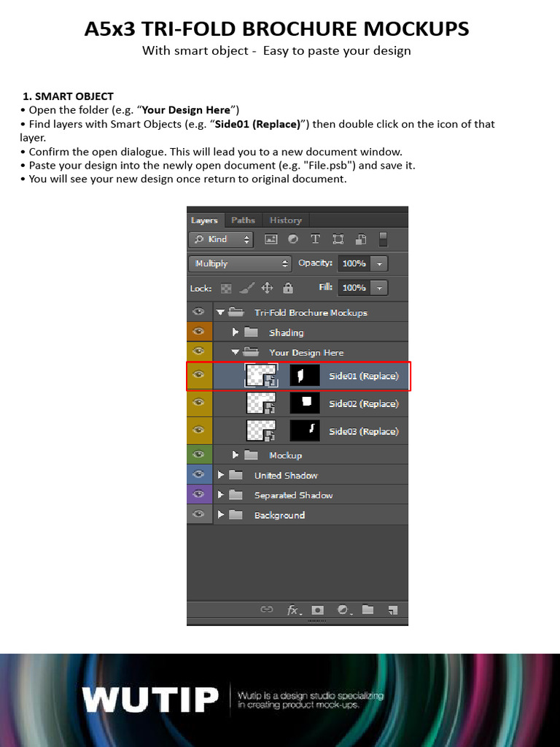Screen dimensions: 560x747
Task: Hide the Side02 (Replace) layer
Action: (x=198, y=403)
